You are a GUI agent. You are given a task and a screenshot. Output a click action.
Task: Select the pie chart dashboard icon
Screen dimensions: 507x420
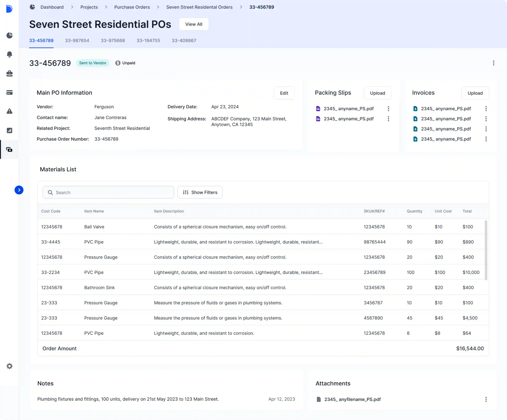9,36
